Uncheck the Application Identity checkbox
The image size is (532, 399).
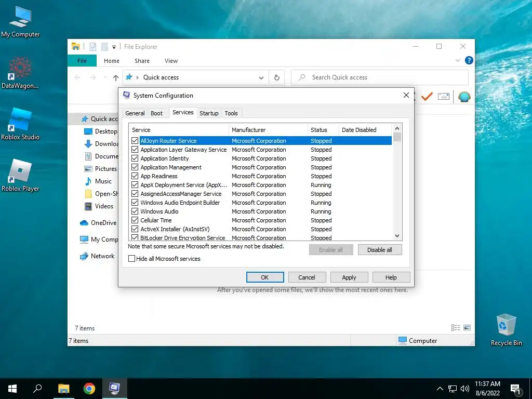(x=135, y=158)
